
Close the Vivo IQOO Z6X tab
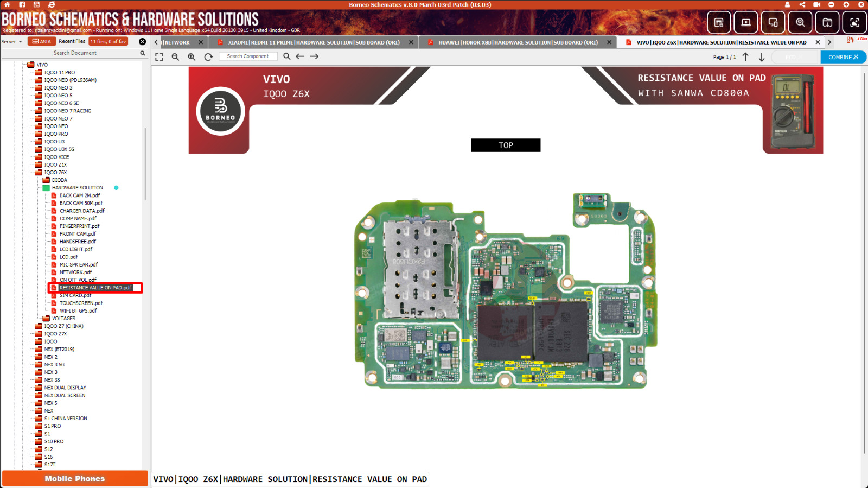(818, 42)
